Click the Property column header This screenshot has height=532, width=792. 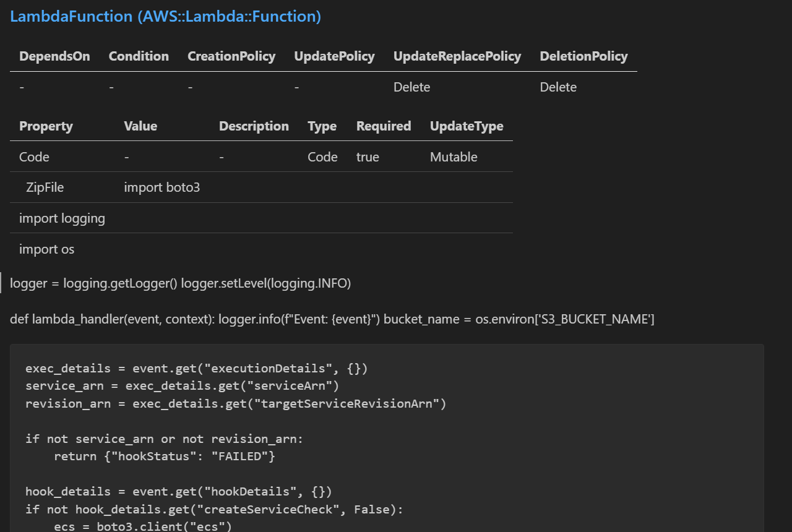46,126
